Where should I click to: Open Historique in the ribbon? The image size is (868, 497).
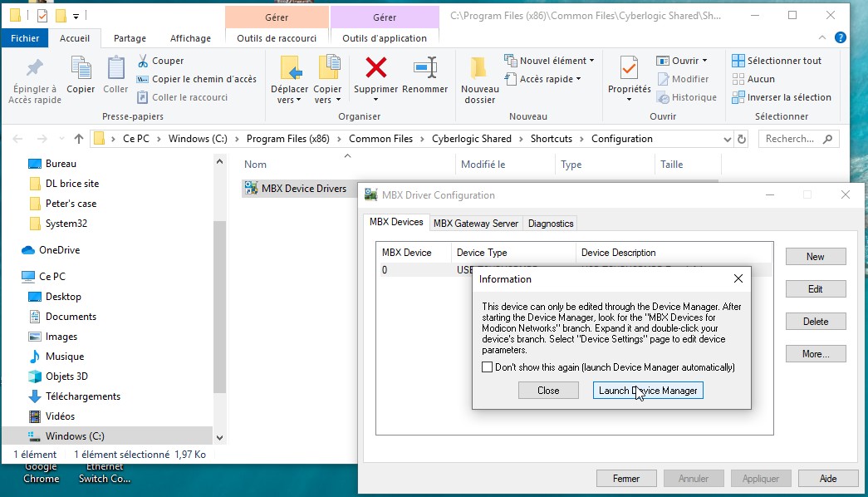coord(686,97)
